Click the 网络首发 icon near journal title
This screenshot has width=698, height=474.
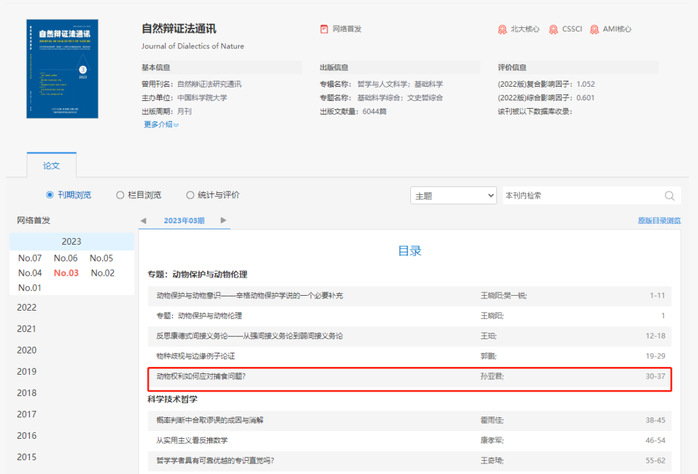(324, 29)
